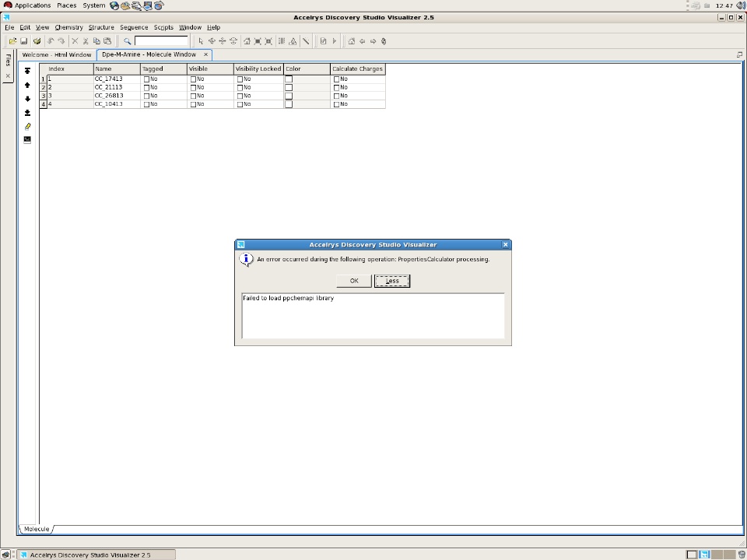Click the Color swatch for CC_17413

pyautogui.click(x=289, y=79)
